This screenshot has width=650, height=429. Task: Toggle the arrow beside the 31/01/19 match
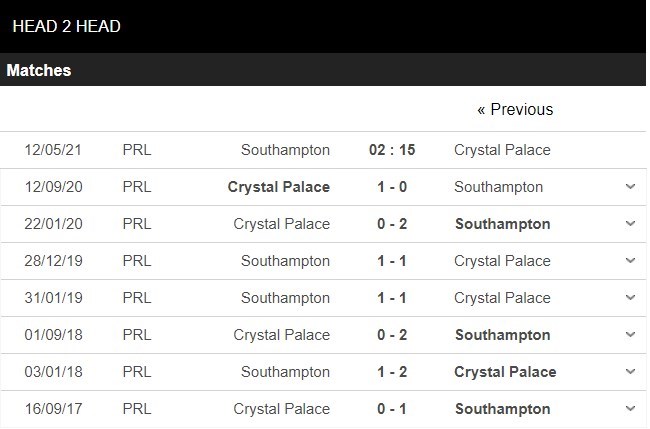click(630, 298)
